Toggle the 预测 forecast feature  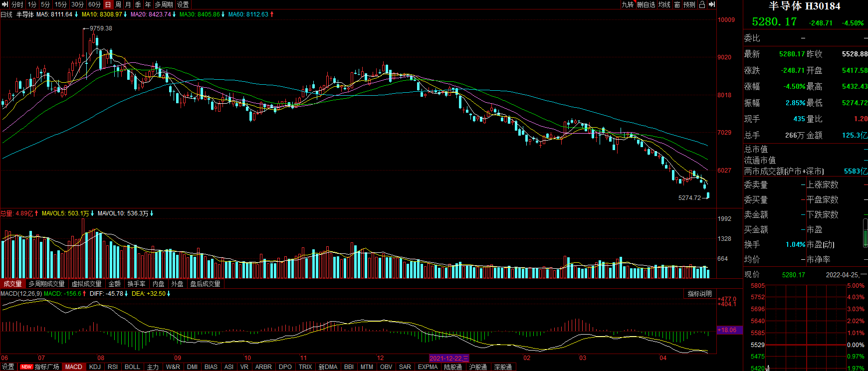coord(689,4)
